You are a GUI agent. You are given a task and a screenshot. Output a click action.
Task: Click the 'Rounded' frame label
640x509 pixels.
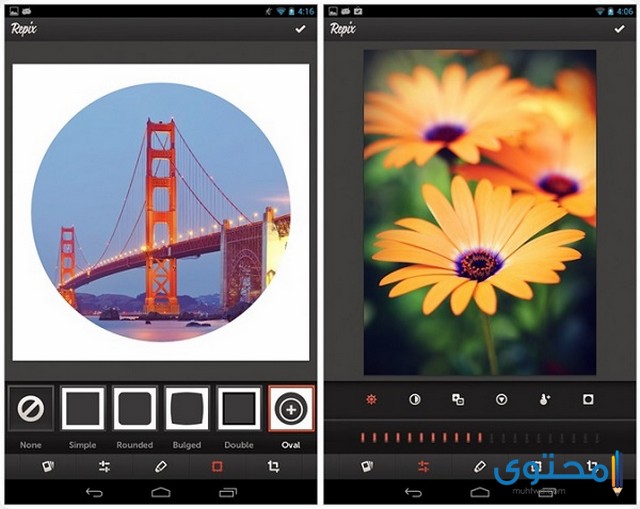click(135, 445)
